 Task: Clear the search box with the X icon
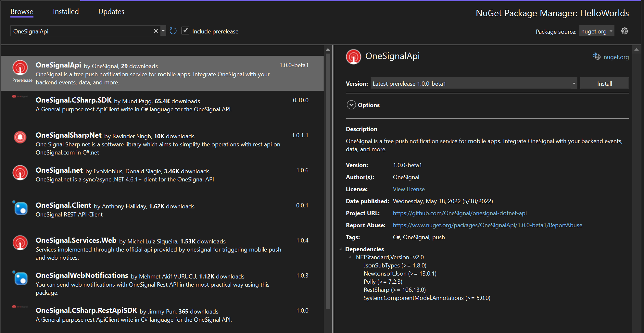point(156,31)
